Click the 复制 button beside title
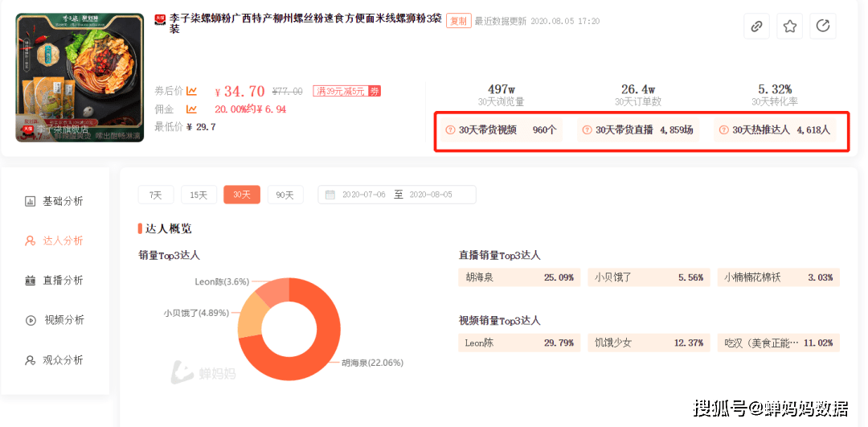This screenshot has width=868, height=427. 458,21
